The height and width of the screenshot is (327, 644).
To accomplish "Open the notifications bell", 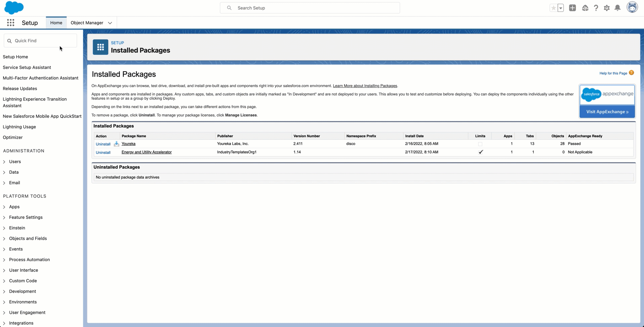I will click(x=617, y=8).
